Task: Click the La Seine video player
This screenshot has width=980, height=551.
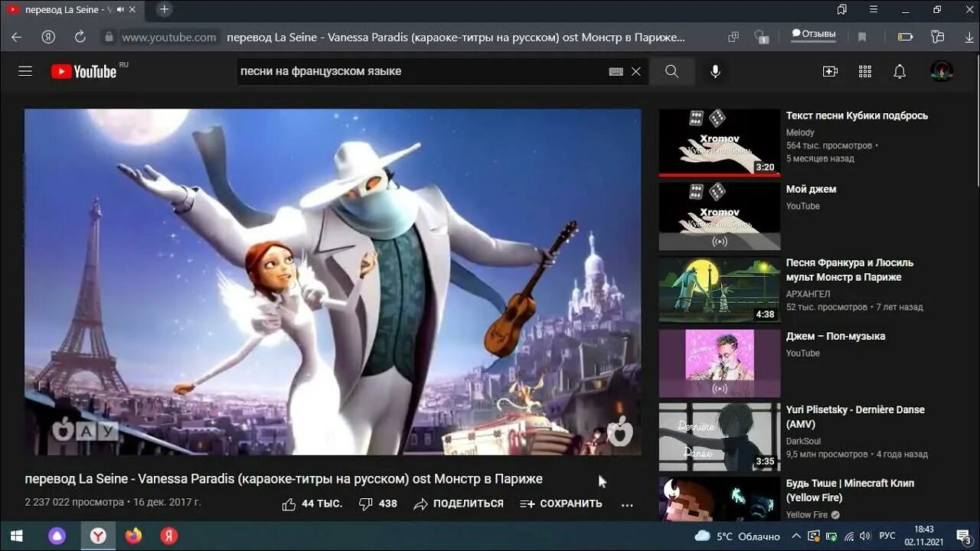Action: [x=333, y=282]
